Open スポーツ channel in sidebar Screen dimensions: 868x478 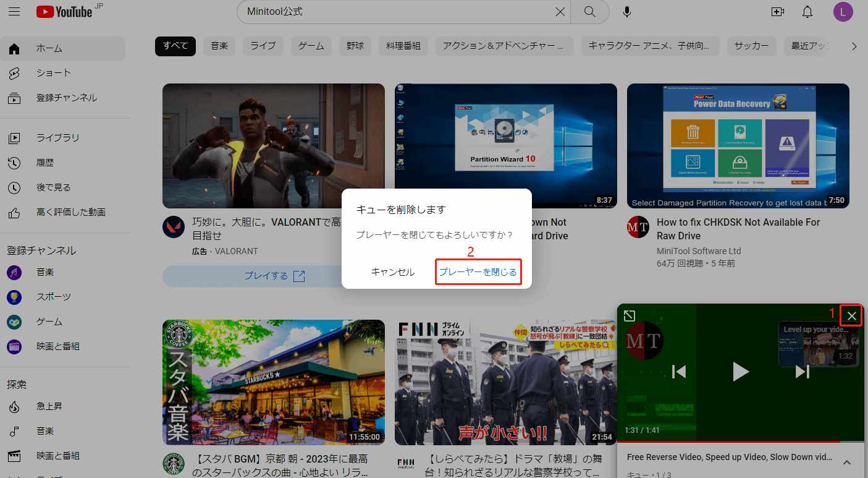tap(63, 297)
